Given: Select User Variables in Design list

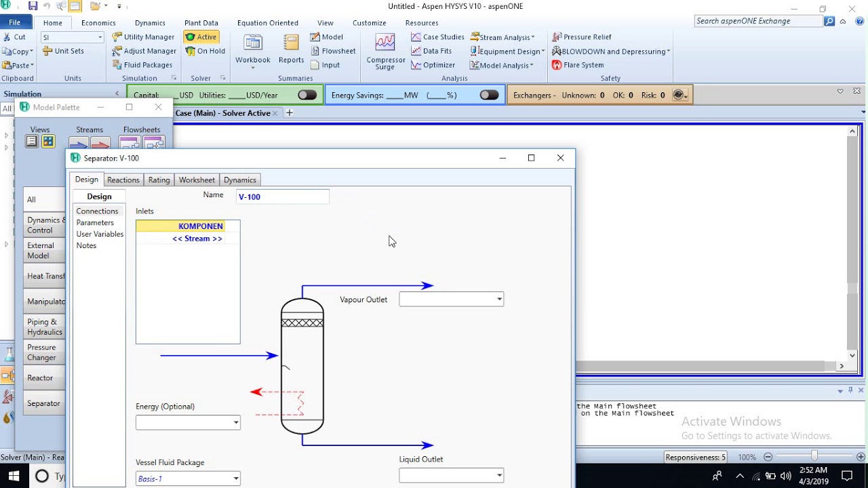Looking at the screenshot, I should point(100,234).
